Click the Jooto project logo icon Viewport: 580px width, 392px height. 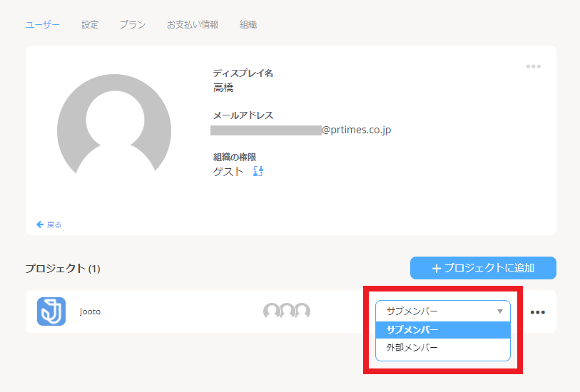[x=51, y=311]
